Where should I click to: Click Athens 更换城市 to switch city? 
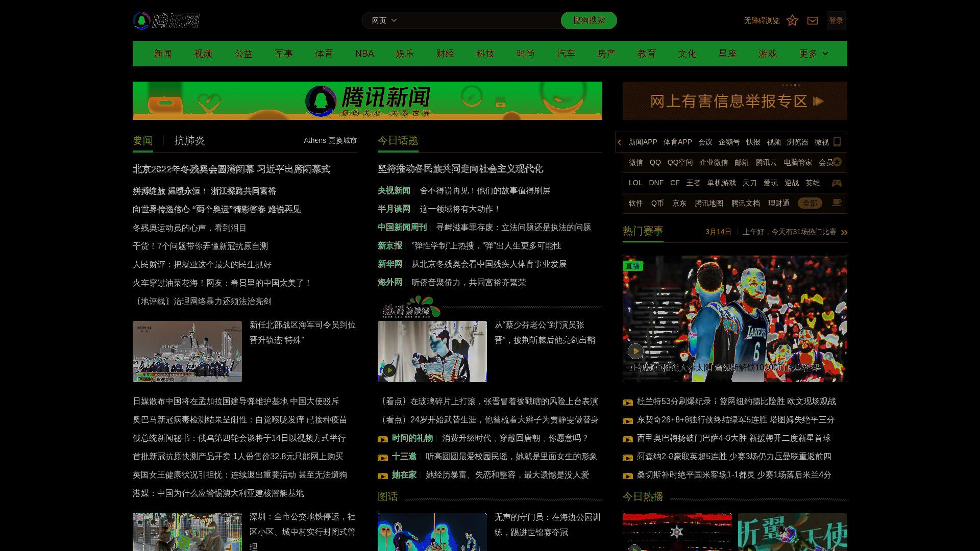[x=330, y=140]
